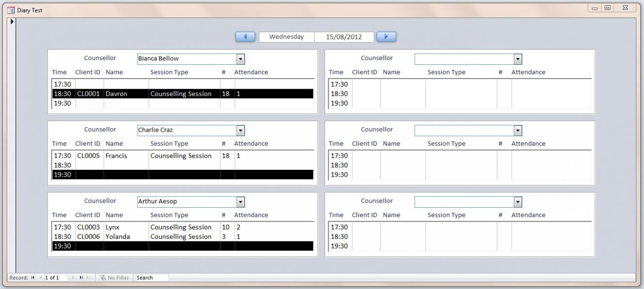Open the Bianca Bellow counsellor dropdown

click(x=240, y=59)
